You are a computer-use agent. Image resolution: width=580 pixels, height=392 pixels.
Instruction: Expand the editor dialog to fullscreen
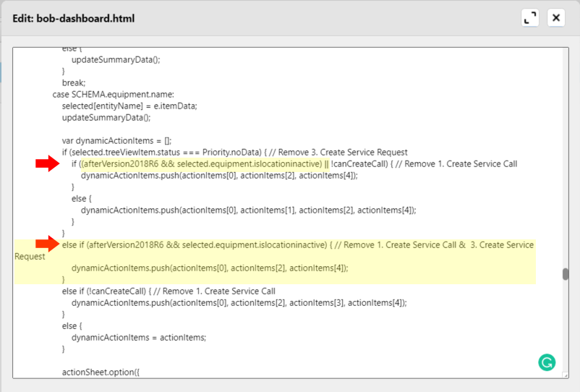[x=530, y=18]
